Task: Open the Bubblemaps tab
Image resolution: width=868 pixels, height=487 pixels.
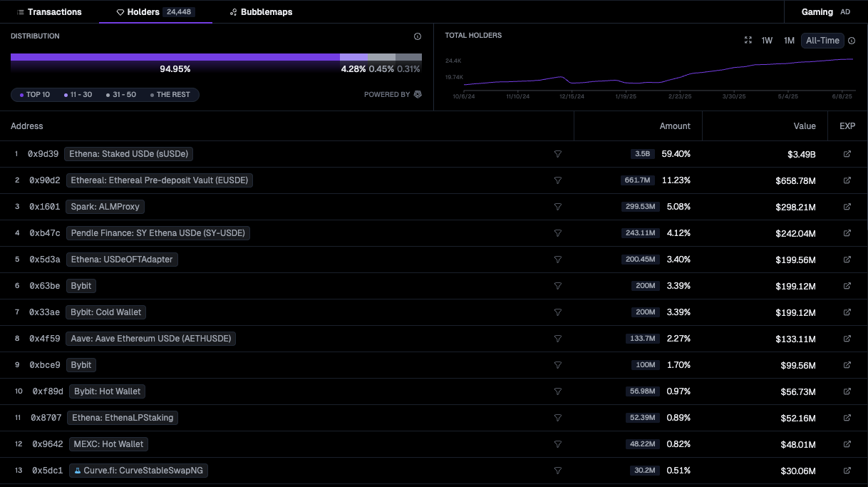Action: 261,12
